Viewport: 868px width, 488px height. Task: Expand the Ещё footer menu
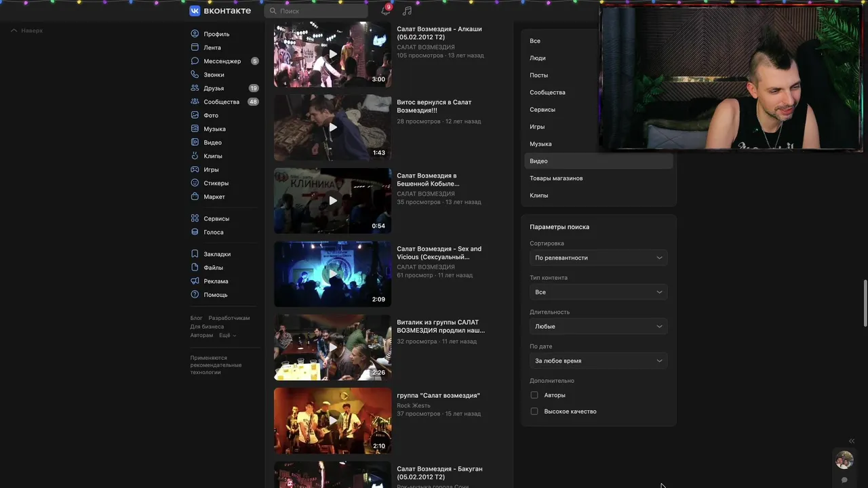(227, 335)
